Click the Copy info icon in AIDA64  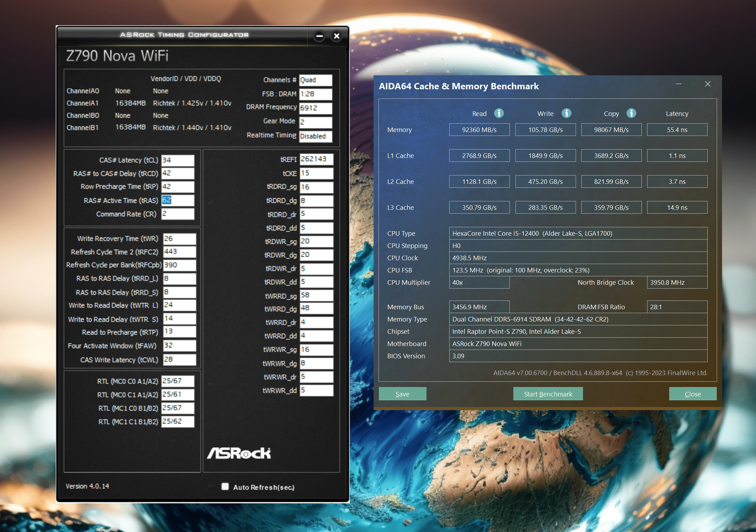click(x=631, y=113)
